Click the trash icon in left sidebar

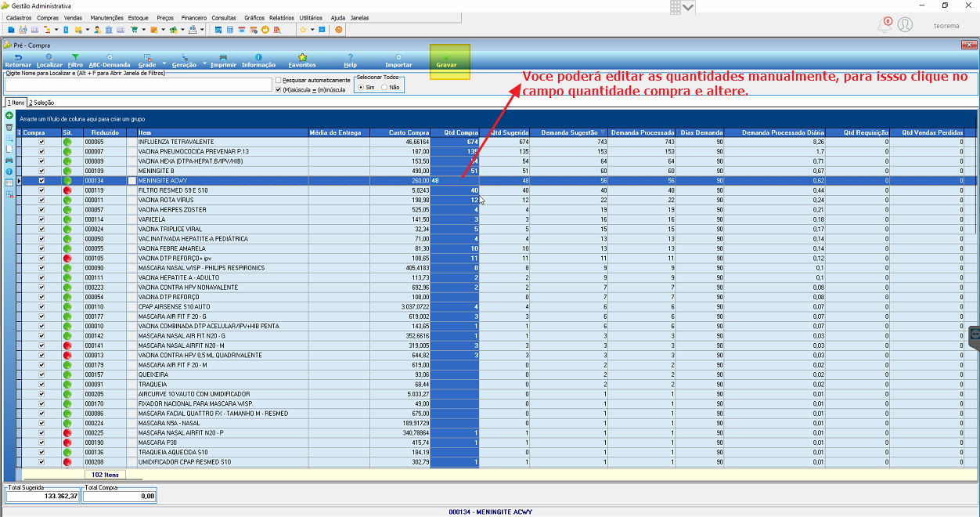(9, 127)
